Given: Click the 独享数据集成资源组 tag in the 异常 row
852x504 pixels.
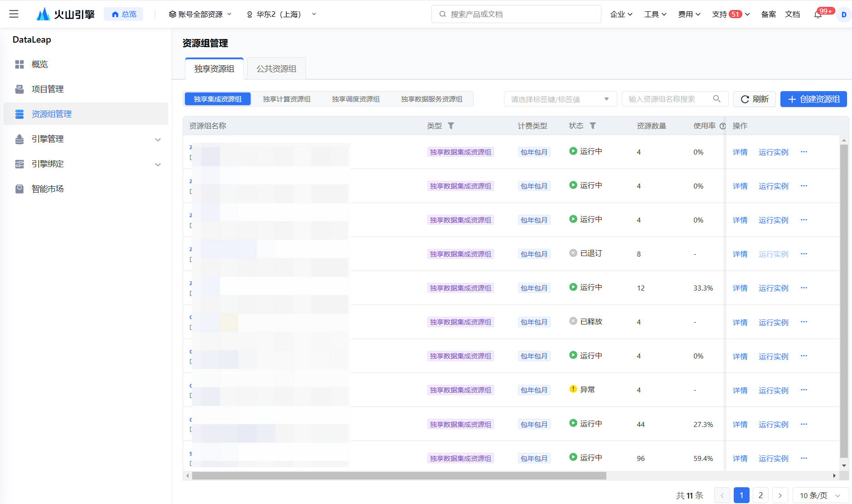Looking at the screenshot, I should [460, 390].
